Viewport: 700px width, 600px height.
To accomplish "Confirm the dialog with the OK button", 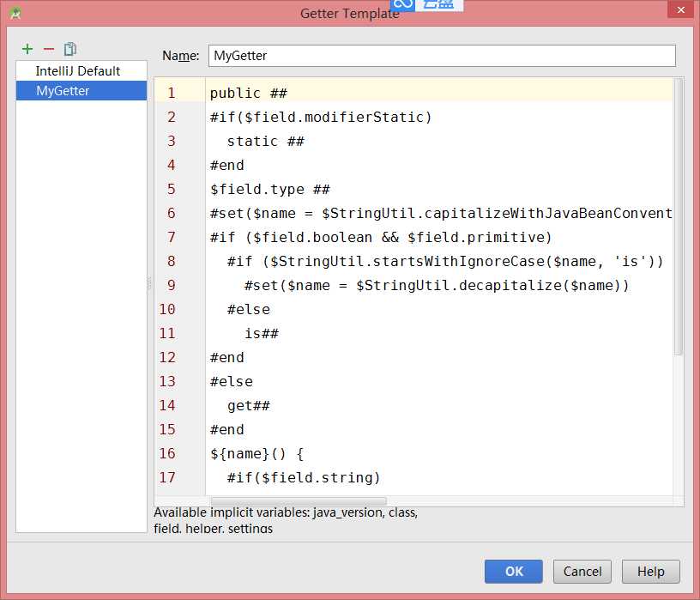I will pos(513,572).
